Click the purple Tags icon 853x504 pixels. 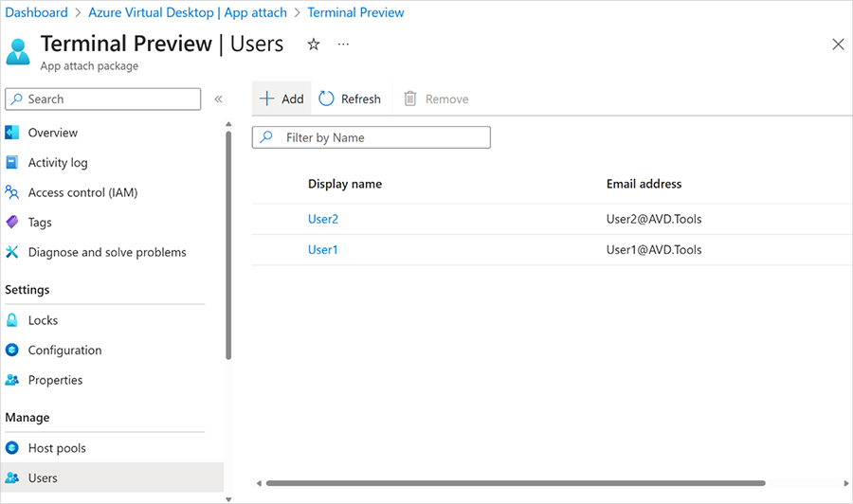click(12, 222)
